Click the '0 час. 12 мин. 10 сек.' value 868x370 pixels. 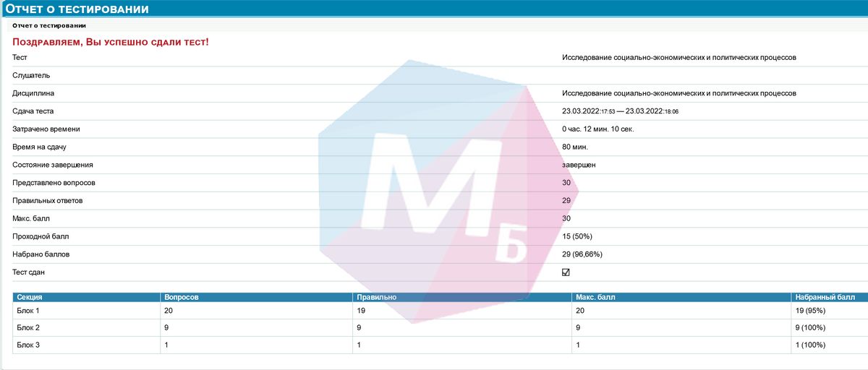click(598, 129)
